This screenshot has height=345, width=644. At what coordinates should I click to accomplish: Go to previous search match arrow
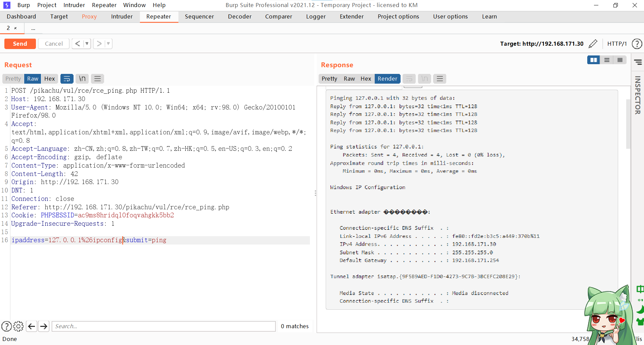tap(32, 326)
